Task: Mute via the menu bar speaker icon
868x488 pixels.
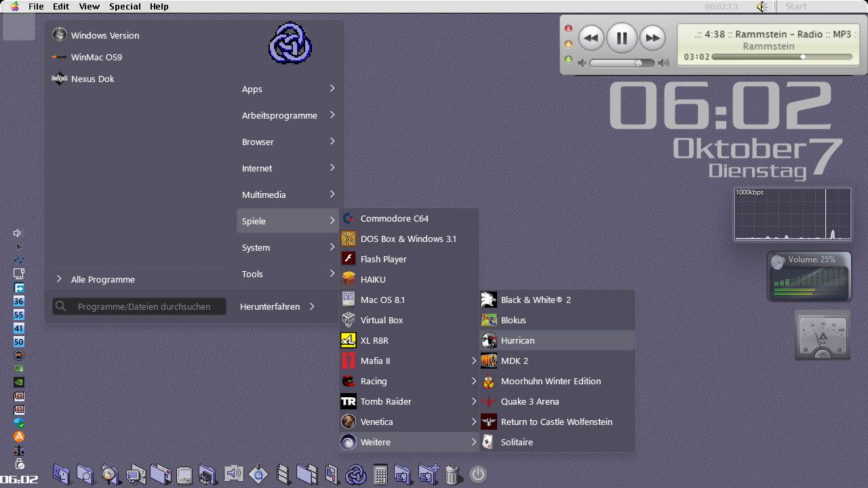Action: [762, 6]
